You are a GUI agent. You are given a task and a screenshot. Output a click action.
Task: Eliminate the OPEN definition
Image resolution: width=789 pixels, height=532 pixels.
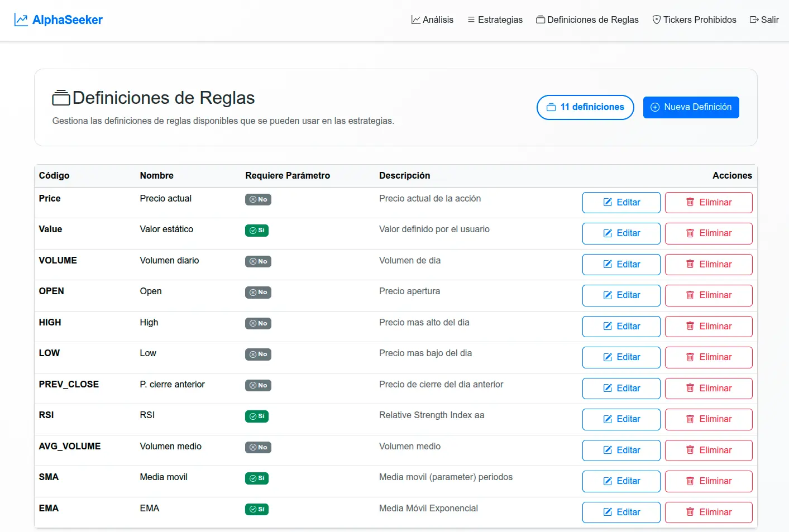click(709, 295)
